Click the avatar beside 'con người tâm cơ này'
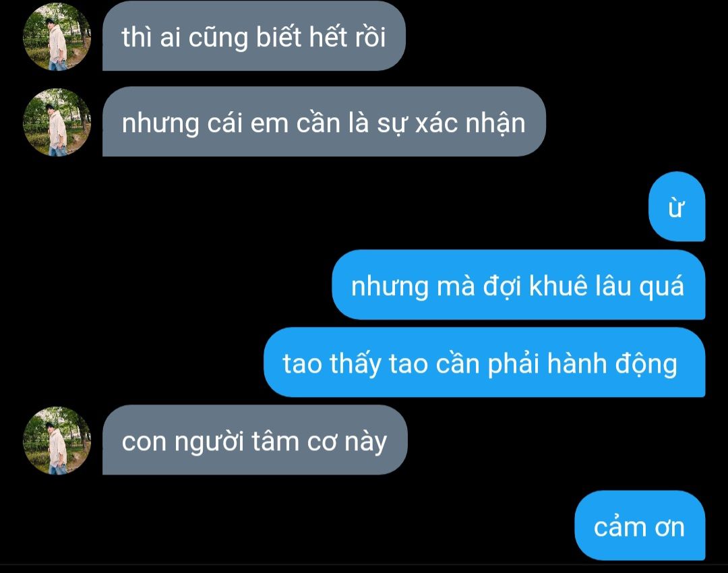Screen dimensions: 728x573 [57, 441]
